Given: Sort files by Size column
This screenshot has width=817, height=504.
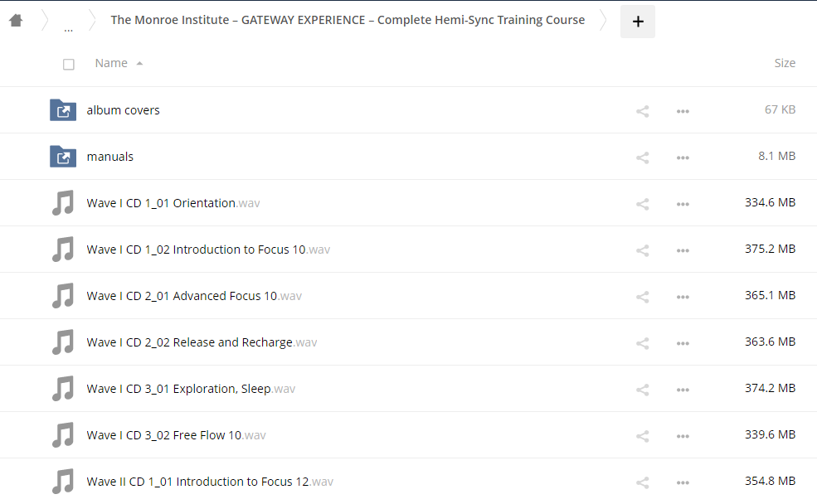Looking at the screenshot, I should click(x=785, y=63).
